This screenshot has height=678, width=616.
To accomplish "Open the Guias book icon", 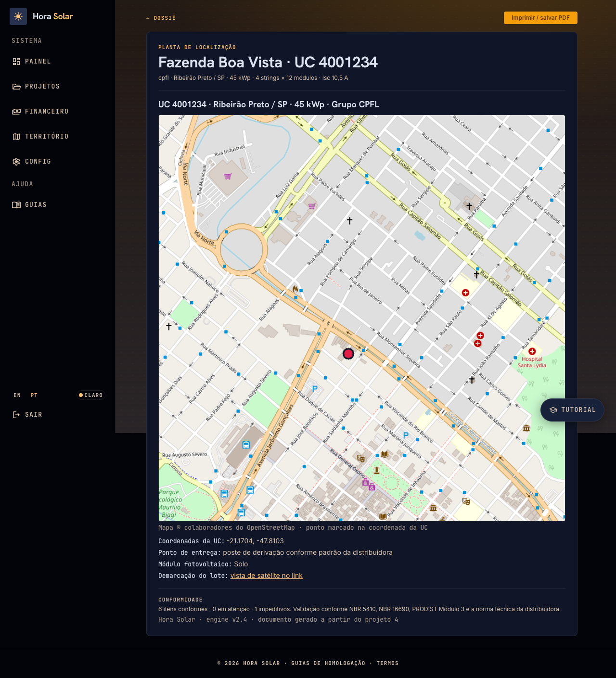I will coord(16,205).
